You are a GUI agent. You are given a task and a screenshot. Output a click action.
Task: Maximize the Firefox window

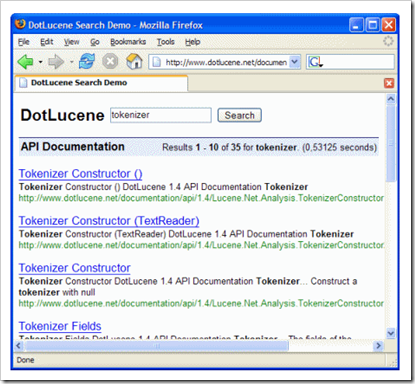click(372, 25)
